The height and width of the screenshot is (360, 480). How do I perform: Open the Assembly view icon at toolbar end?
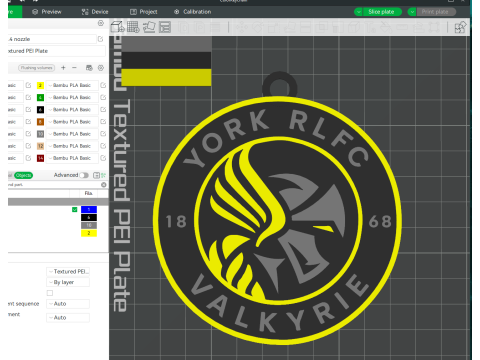pyautogui.click(x=461, y=27)
